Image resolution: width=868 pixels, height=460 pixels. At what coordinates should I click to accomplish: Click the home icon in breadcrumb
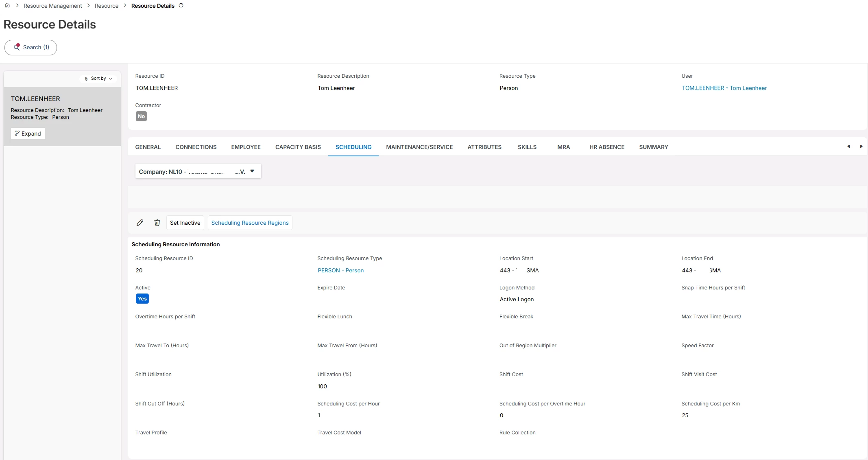7,6
